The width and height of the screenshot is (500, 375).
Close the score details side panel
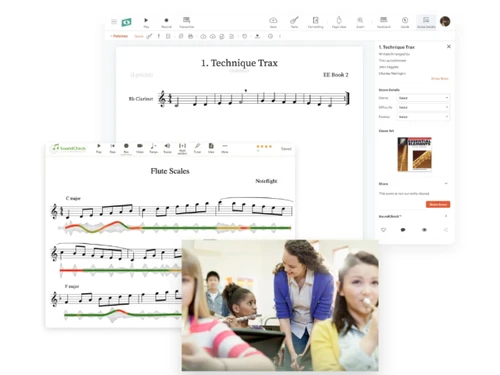449,47
